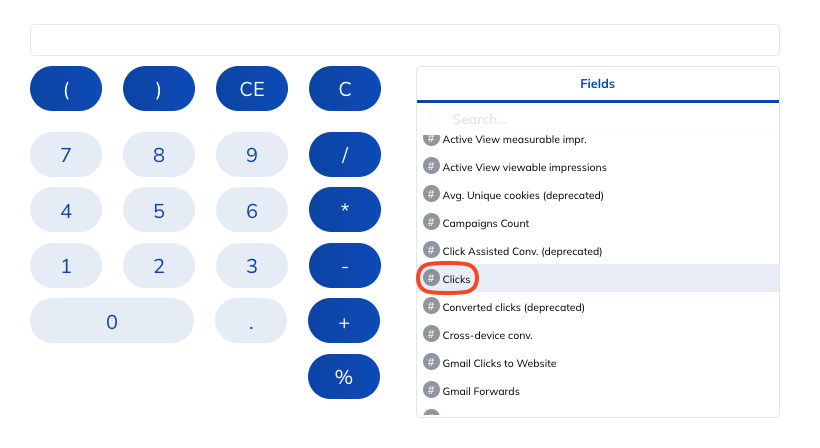820x448 pixels.
Task: Add an opening parenthesis
Action: coord(66,89)
